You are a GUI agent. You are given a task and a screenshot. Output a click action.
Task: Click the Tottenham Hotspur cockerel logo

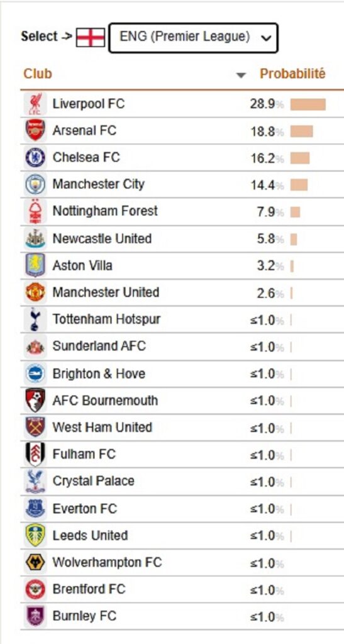pos(35,319)
